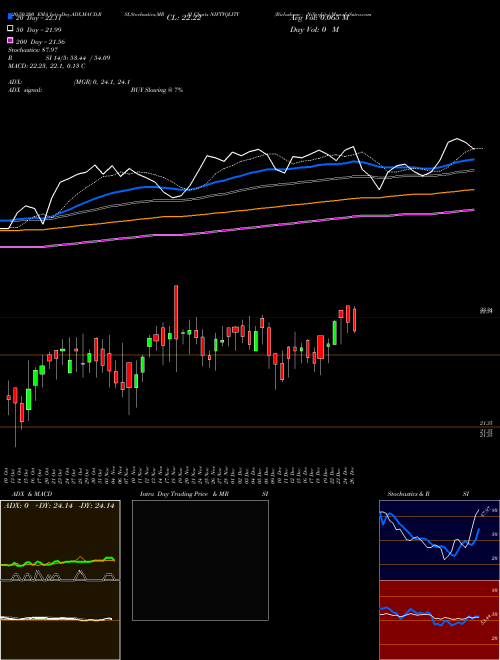
Task: Click the 'Day Vol: 0 M' value
Action: [314, 29]
